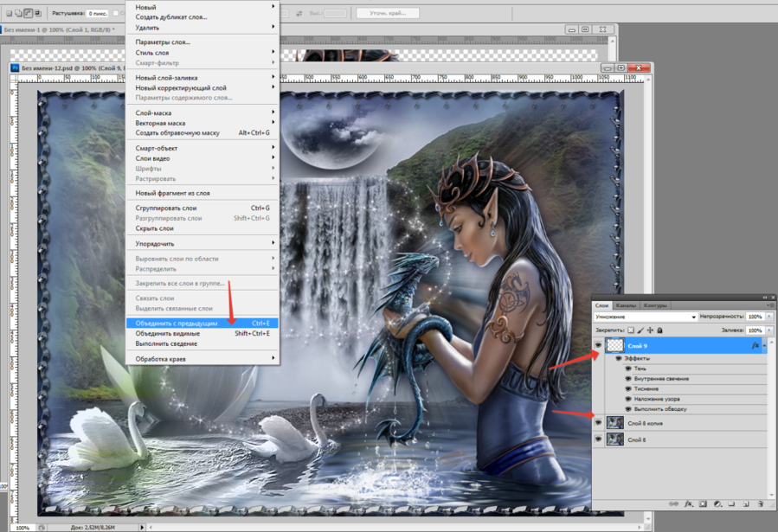Open the Заливка slider arrow

pos(769,330)
